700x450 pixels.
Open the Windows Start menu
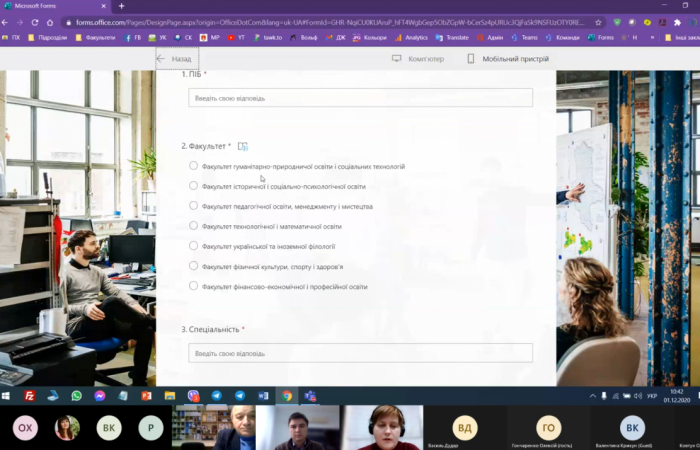click(6, 396)
